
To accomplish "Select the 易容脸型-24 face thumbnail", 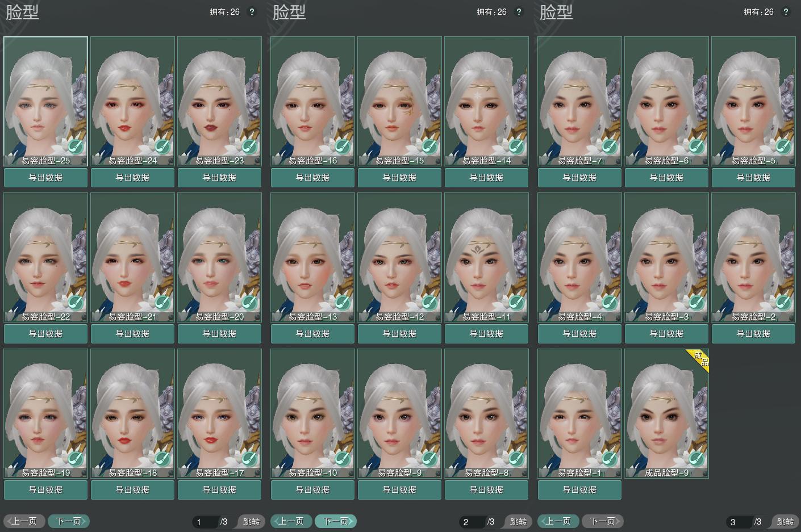I will pyautogui.click(x=133, y=101).
